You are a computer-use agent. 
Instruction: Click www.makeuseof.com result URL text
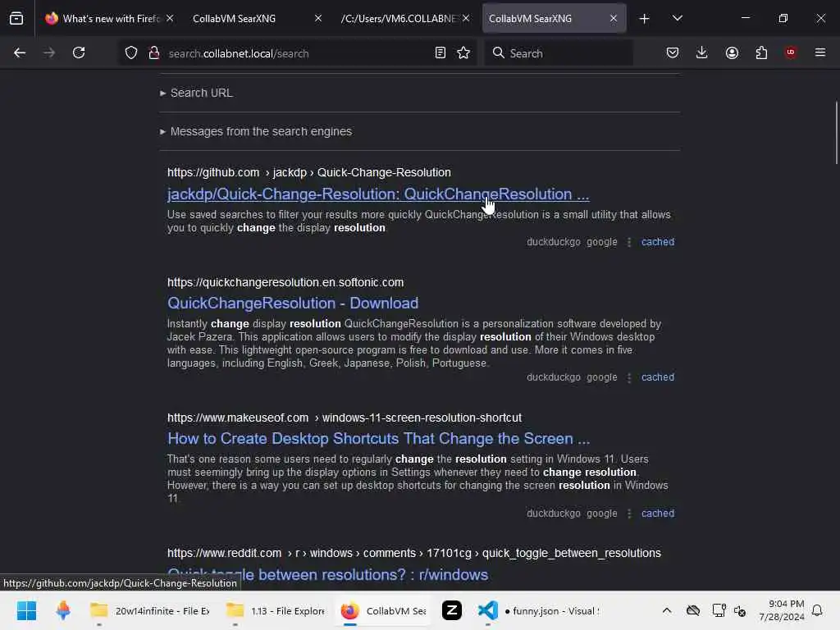coord(345,418)
